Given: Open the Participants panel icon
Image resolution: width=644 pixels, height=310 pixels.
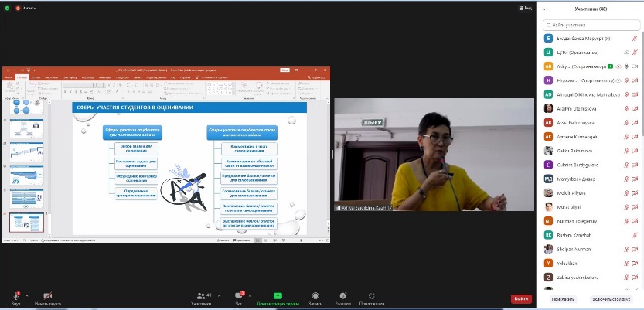Looking at the screenshot, I should (x=201, y=295).
